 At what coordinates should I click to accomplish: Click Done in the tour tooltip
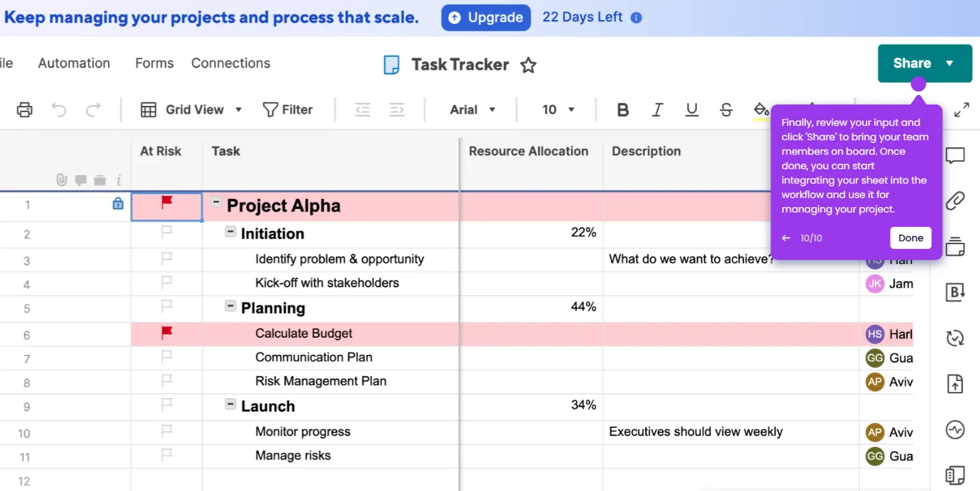pos(911,238)
